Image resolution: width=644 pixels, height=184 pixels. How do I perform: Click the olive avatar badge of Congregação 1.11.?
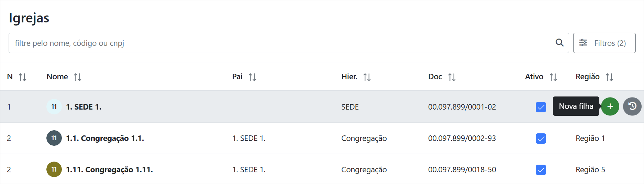click(54, 170)
